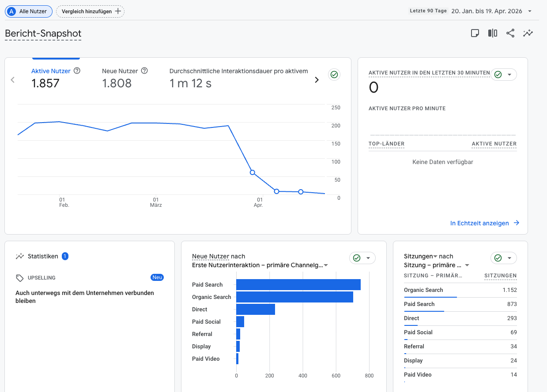Click the data quality checkmark on the users chart

(x=334, y=75)
